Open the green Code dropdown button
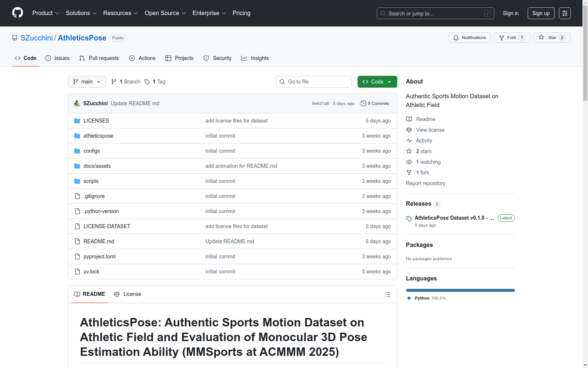 pos(377,82)
